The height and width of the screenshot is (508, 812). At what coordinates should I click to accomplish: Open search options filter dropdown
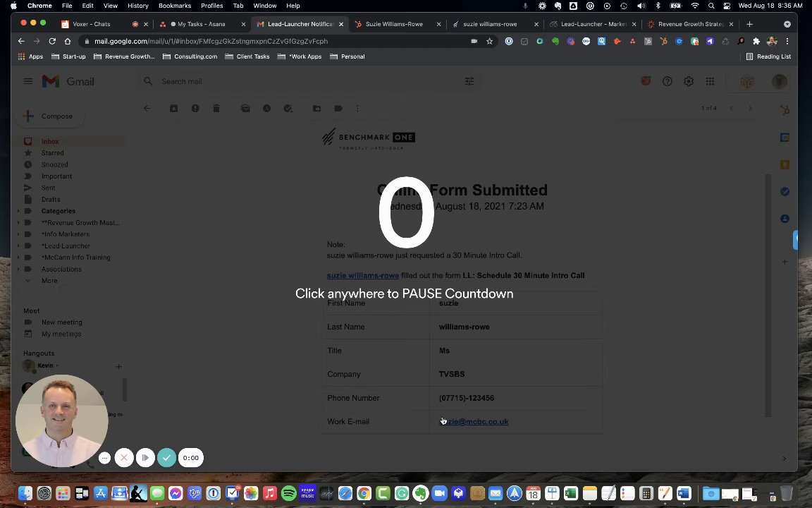[x=469, y=81]
